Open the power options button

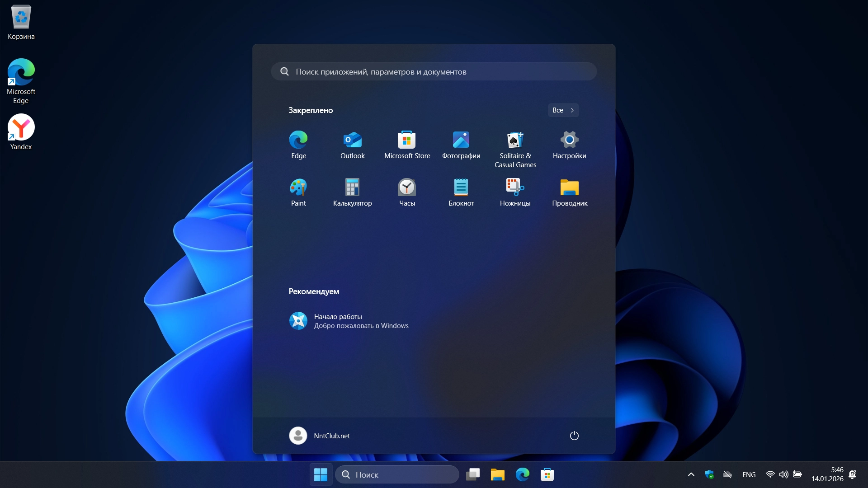coord(574,436)
